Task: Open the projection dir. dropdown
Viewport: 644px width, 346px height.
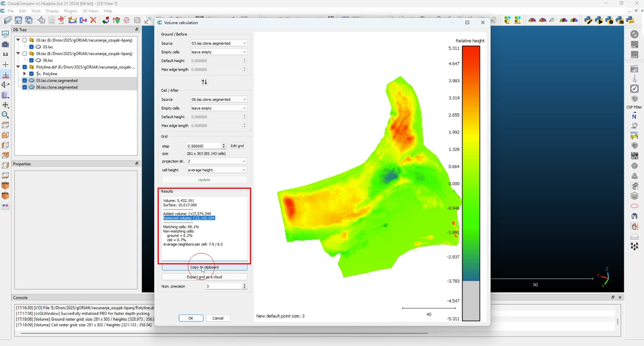Action: coord(217,161)
